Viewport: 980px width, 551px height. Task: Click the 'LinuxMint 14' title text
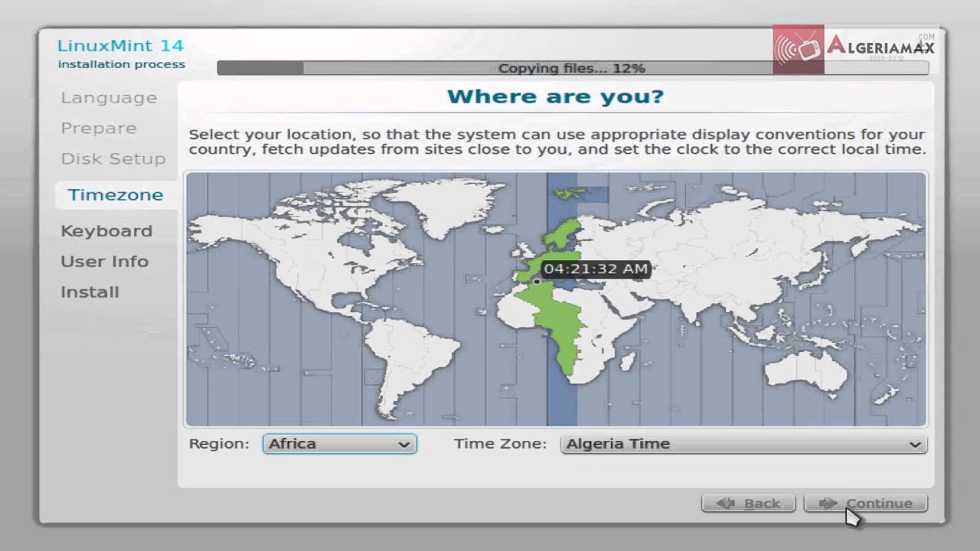tap(121, 46)
